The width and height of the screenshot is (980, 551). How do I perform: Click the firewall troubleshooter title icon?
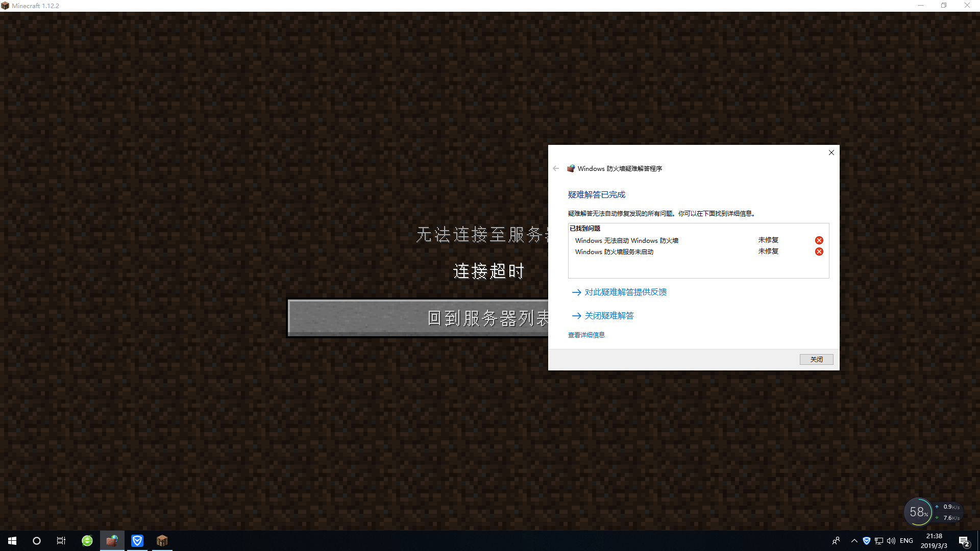(x=571, y=168)
